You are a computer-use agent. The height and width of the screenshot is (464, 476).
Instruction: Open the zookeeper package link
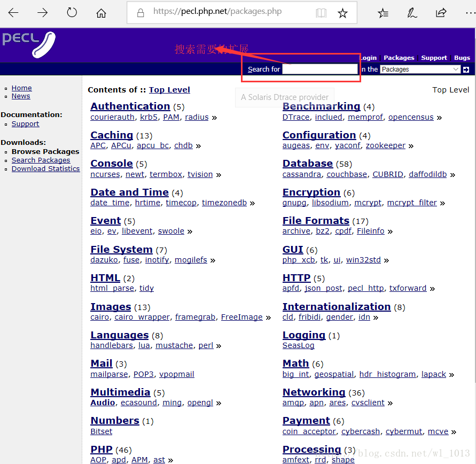[386, 145]
